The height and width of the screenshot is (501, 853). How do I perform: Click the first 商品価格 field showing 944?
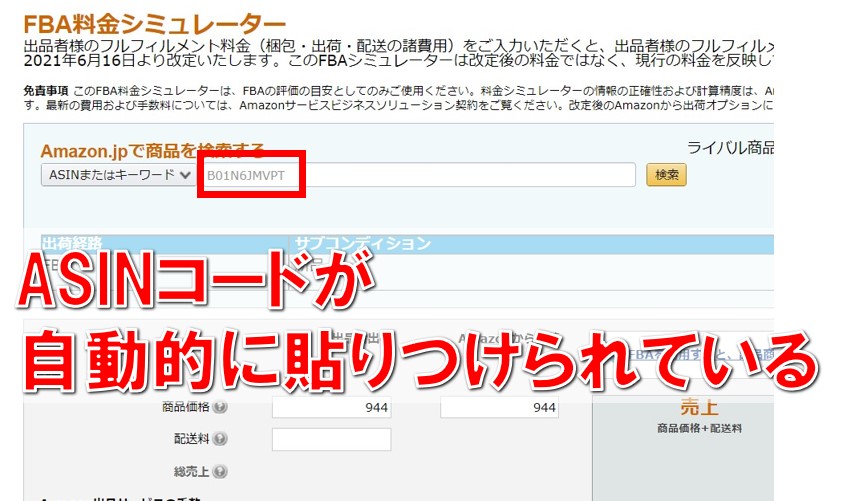(331, 407)
